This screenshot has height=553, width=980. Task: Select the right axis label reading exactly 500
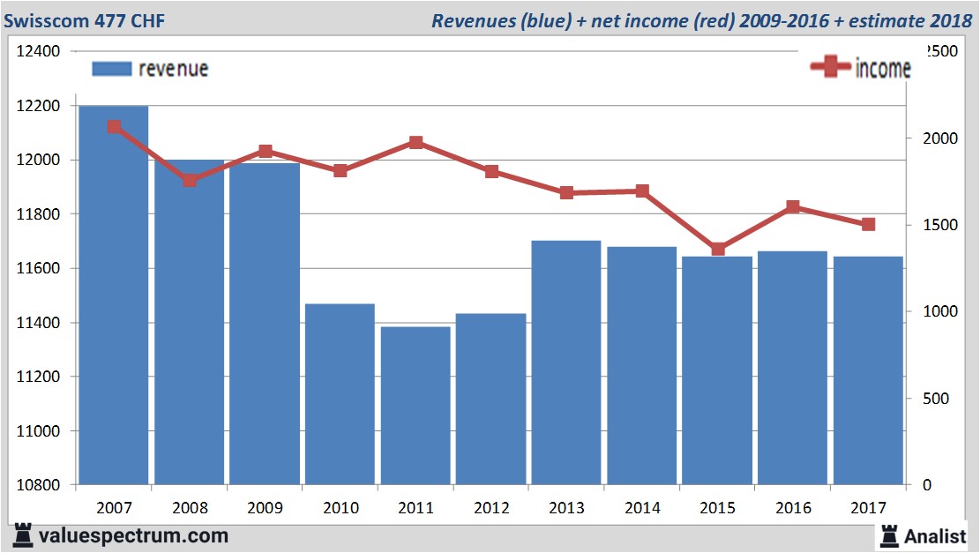pos(936,398)
